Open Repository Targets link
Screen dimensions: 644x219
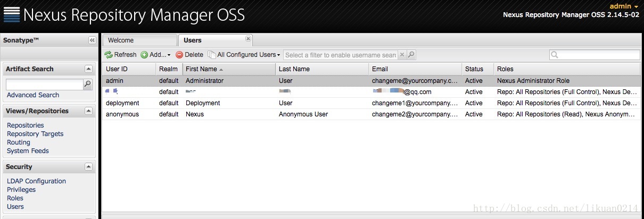35,134
